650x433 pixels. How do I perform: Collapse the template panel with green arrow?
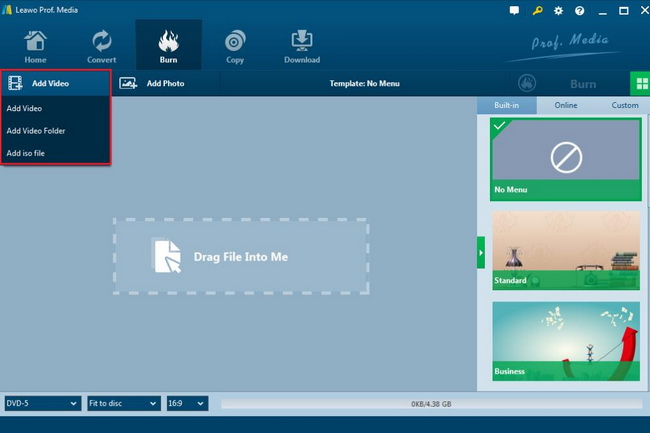click(481, 253)
